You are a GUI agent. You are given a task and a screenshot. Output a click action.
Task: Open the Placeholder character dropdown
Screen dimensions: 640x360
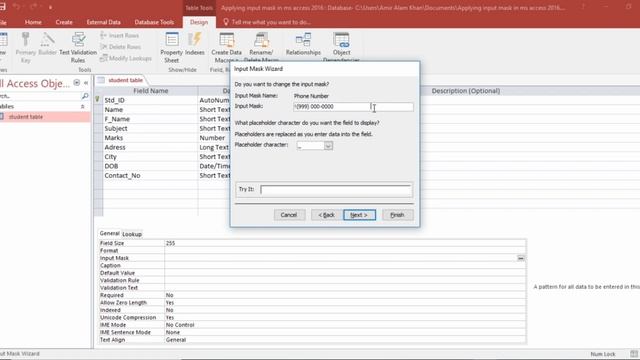tap(328, 146)
